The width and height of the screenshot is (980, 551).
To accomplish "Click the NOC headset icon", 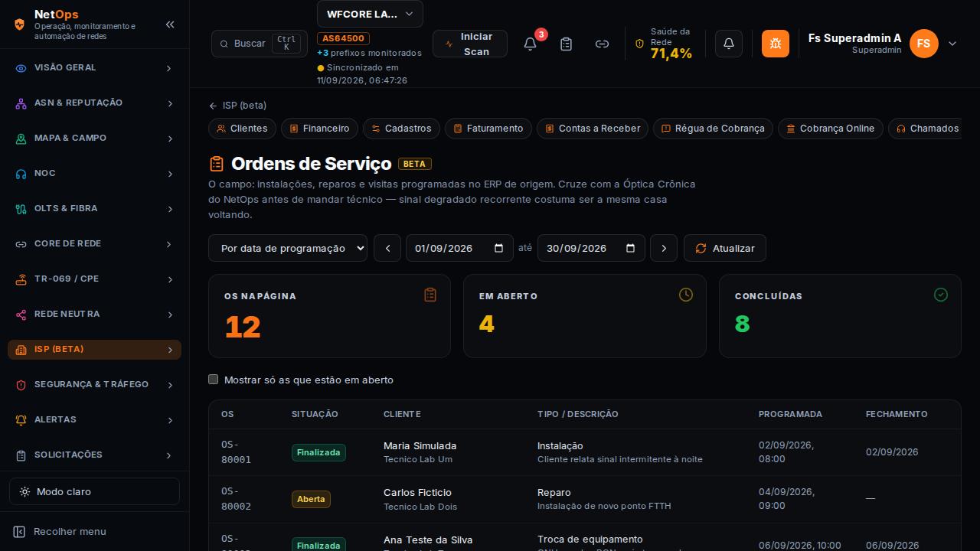I will click(x=21, y=174).
